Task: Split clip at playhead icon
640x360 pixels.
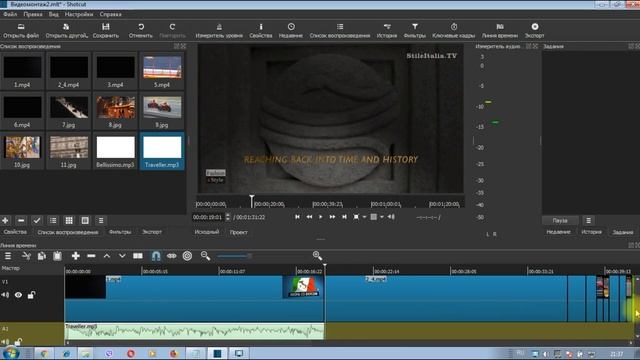Action: click(138, 256)
